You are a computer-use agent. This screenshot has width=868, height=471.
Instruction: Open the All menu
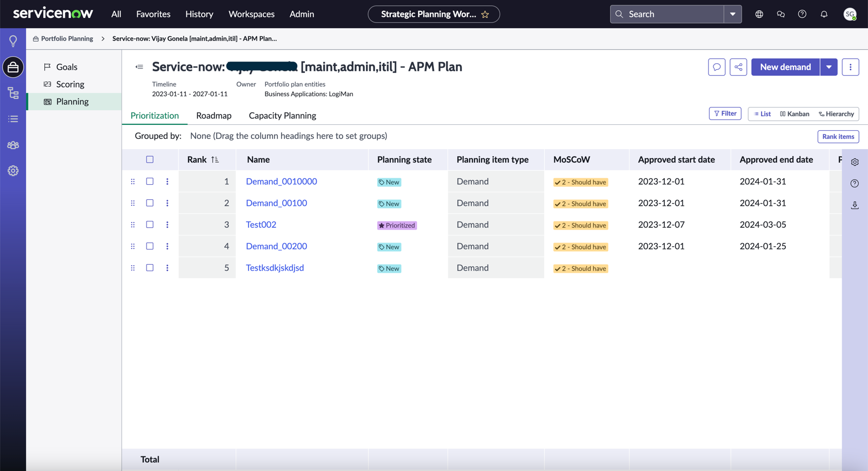click(x=116, y=14)
